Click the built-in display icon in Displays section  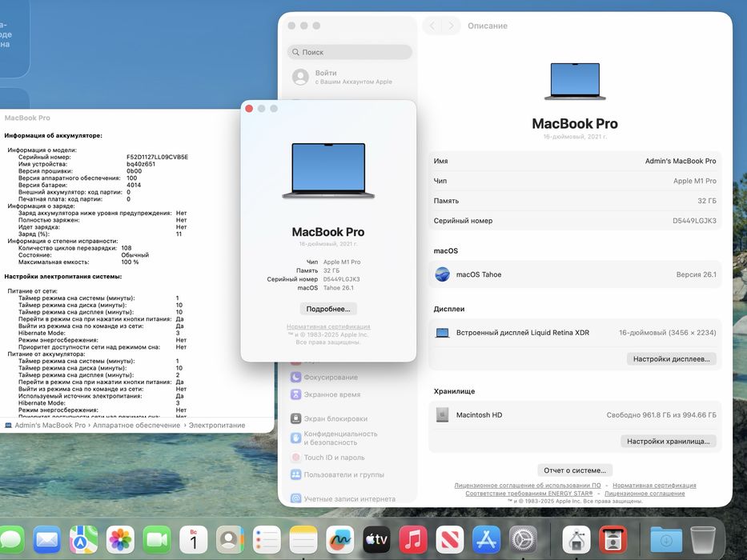(x=442, y=333)
